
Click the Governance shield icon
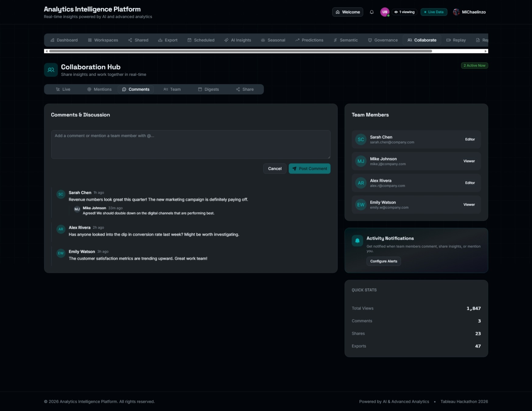coord(370,40)
